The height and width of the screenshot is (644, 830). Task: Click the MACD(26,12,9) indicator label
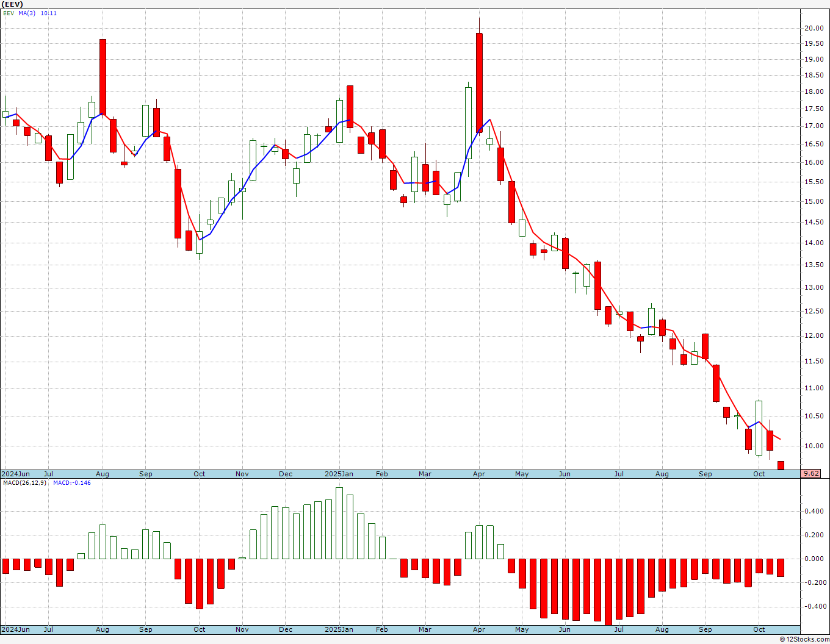click(24, 483)
